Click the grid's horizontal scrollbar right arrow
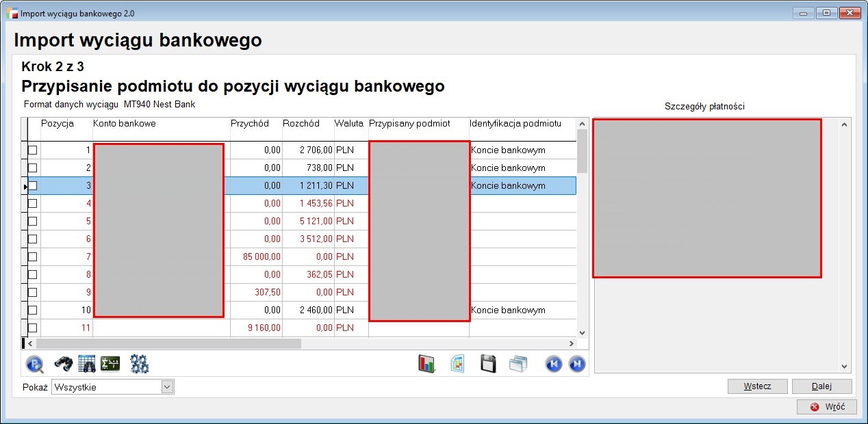Image resolution: width=868 pixels, height=424 pixels. (x=572, y=343)
